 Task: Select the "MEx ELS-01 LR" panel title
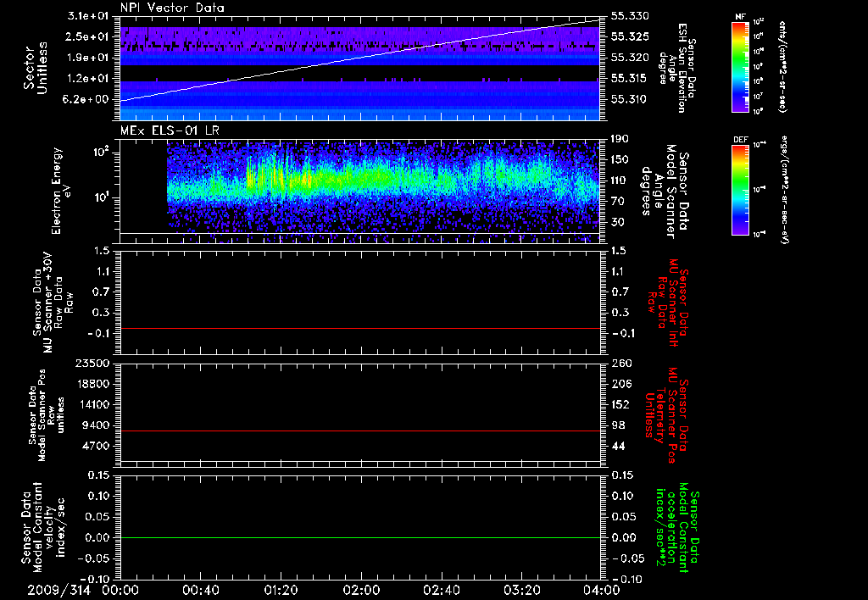point(170,131)
